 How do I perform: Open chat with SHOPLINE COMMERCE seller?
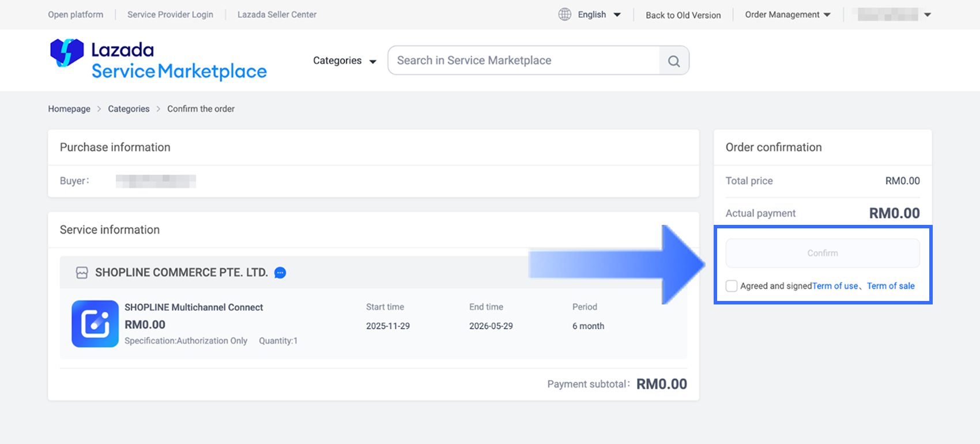[x=280, y=273]
